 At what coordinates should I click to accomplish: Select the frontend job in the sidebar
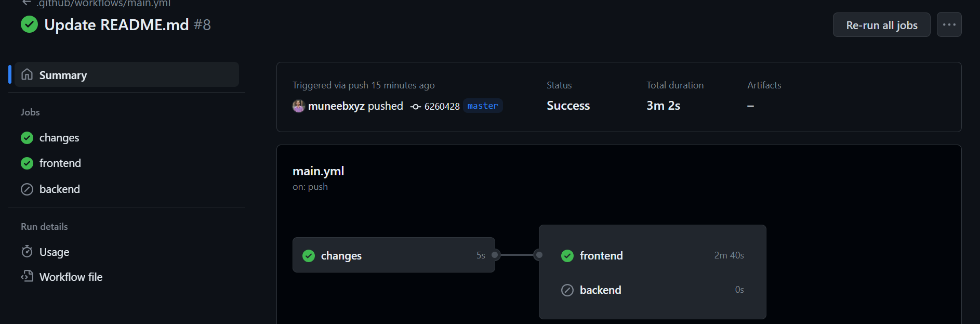pos(60,163)
